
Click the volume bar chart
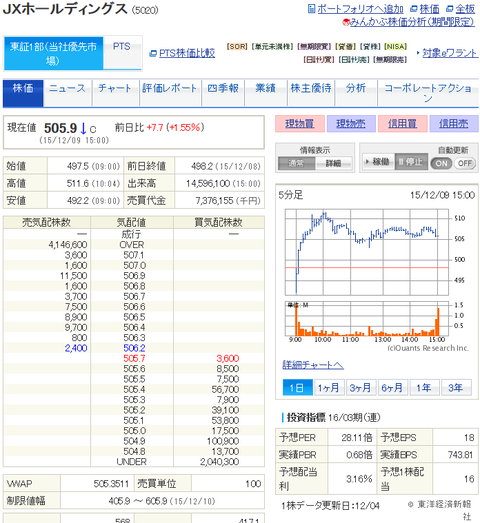(367, 319)
